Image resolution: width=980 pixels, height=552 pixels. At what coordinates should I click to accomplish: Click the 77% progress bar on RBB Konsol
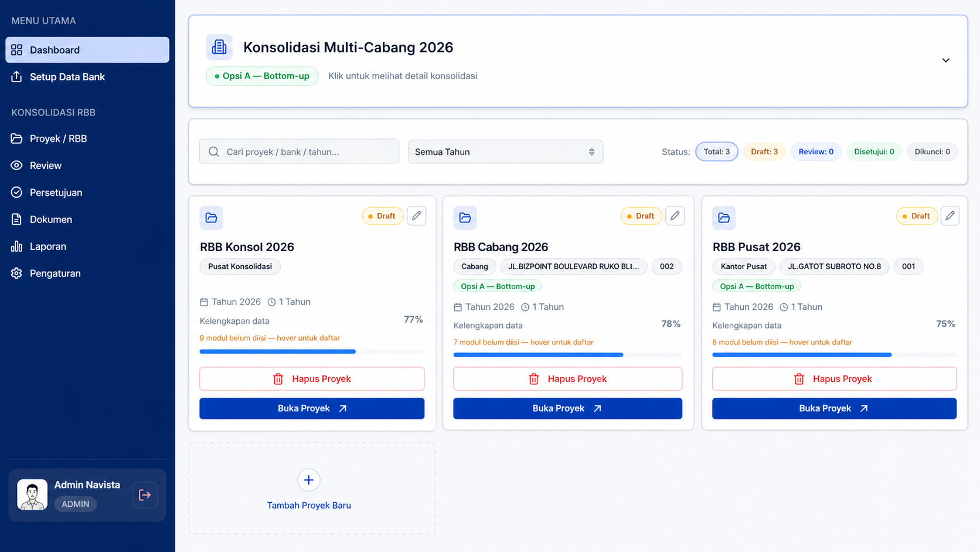(x=312, y=351)
